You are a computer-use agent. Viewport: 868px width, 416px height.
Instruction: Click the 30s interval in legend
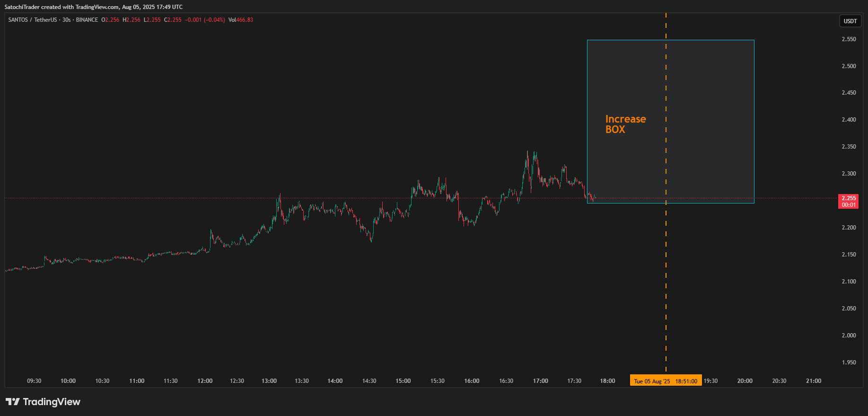[x=67, y=20]
